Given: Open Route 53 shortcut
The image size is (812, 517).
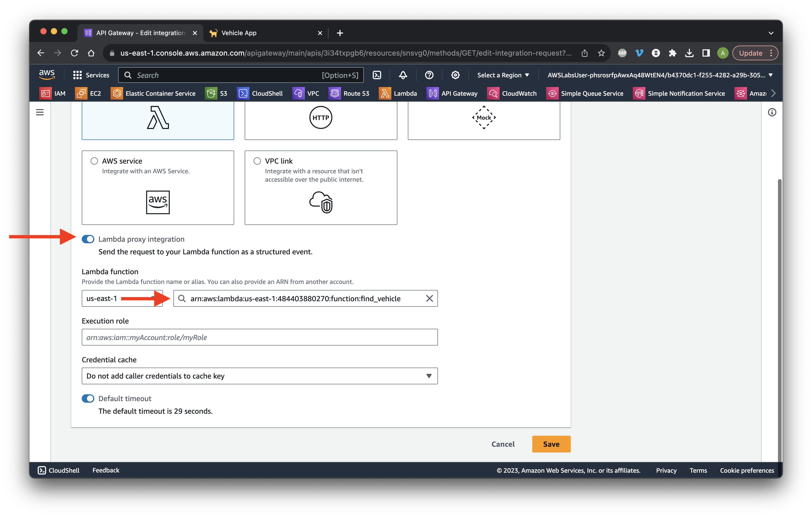Looking at the screenshot, I should [x=349, y=94].
